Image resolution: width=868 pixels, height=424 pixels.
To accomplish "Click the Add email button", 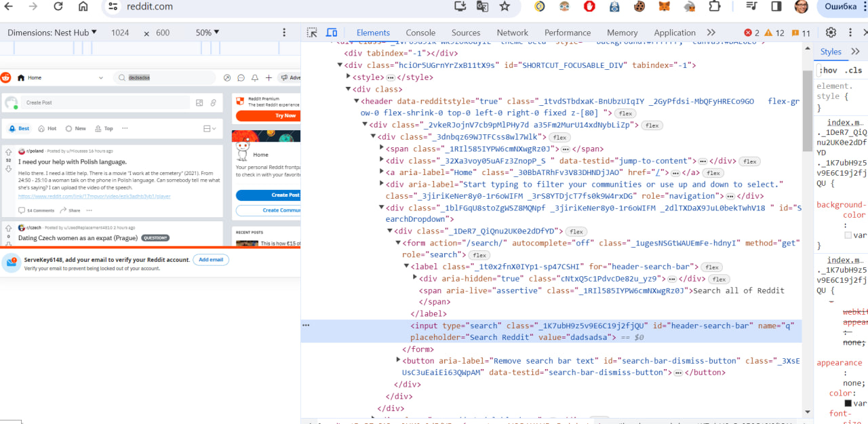I will [x=210, y=260].
